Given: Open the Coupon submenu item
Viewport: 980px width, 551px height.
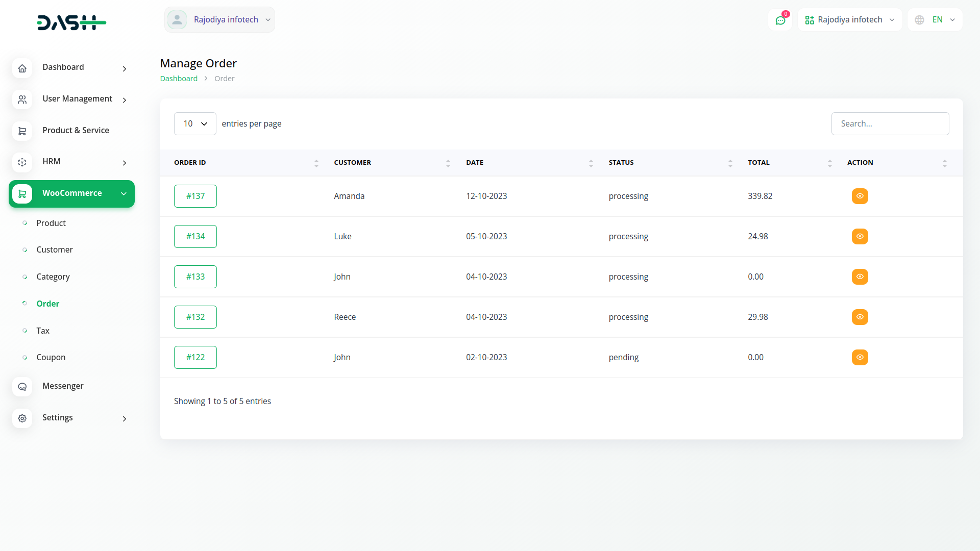Looking at the screenshot, I should (51, 357).
